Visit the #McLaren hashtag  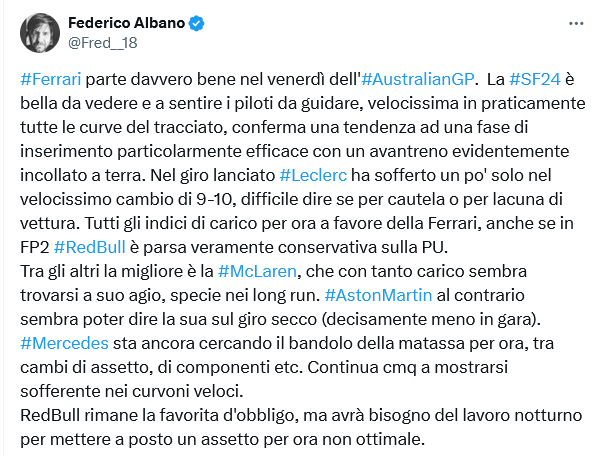(257, 272)
